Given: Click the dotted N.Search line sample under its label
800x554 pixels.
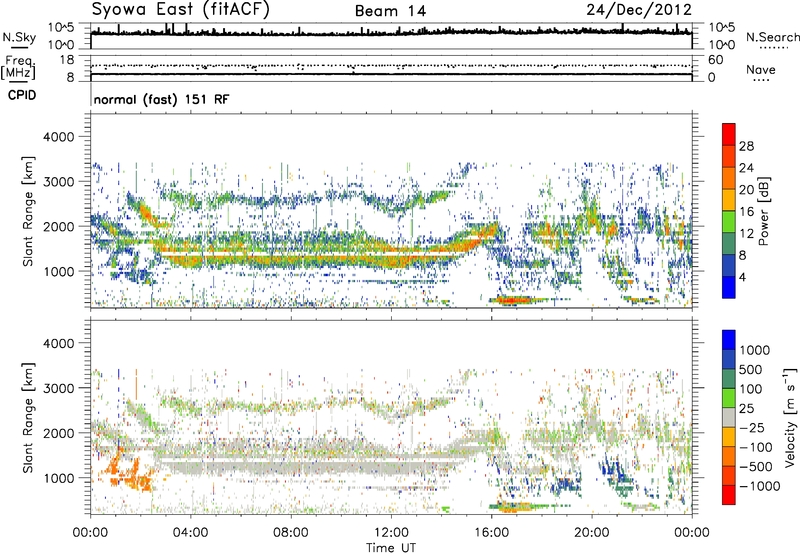Looking at the screenshot, I should (773, 48).
